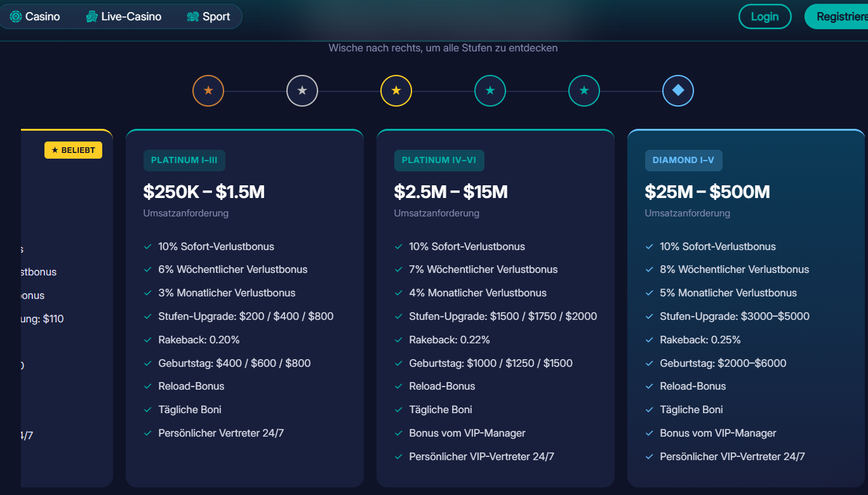Screen dimensions: 868x495
Task: Click "5% Monatlicher Verlustbonus"
Action: pyautogui.click(x=728, y=293)
